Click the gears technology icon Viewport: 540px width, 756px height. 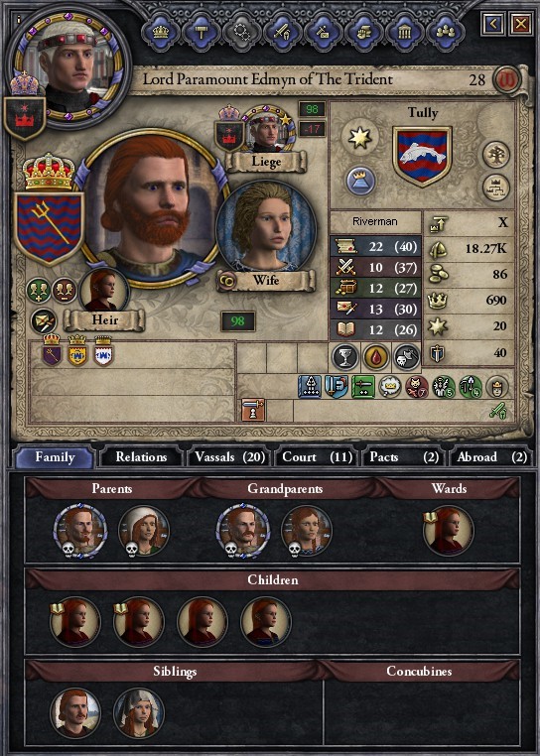[241, 32]
